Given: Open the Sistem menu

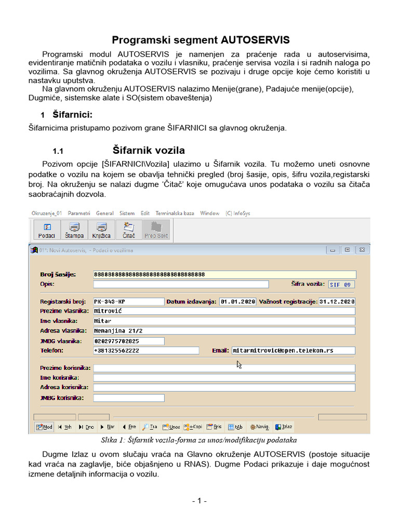Looking at the screenshot, I should [x=127, y=214].
